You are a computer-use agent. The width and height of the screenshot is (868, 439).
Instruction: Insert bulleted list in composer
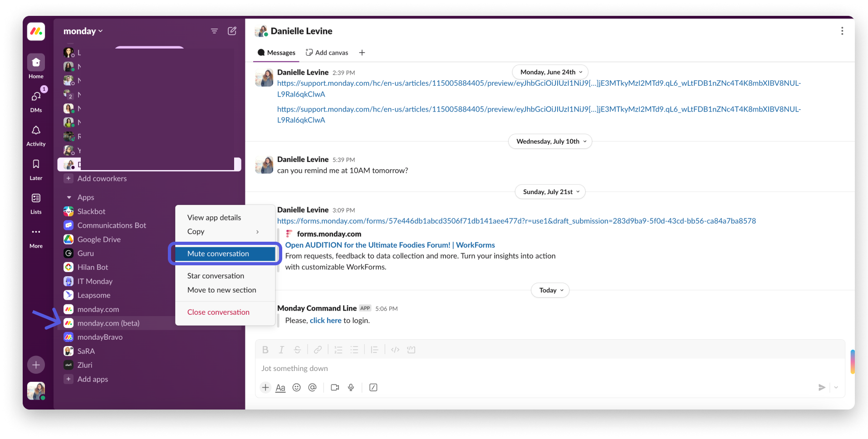point(354,350)
